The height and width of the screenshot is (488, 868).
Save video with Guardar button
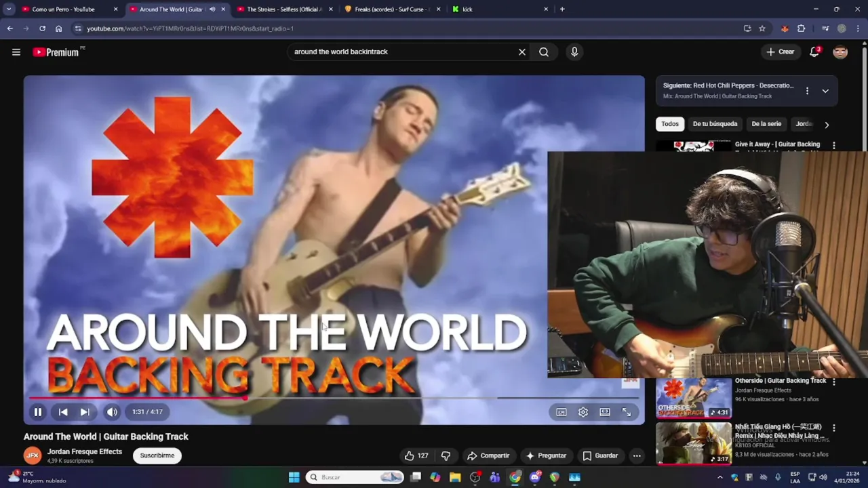[600, 455]
